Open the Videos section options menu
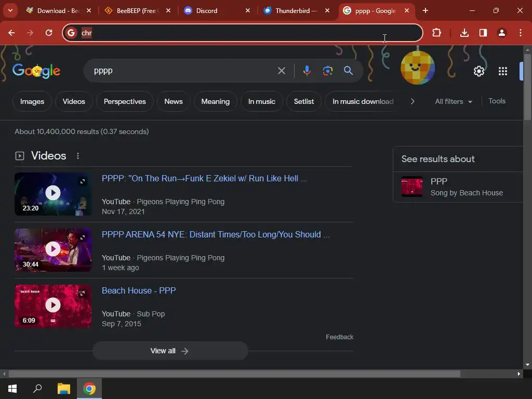Viewport: 532px width, 399px height. point(78,156)
